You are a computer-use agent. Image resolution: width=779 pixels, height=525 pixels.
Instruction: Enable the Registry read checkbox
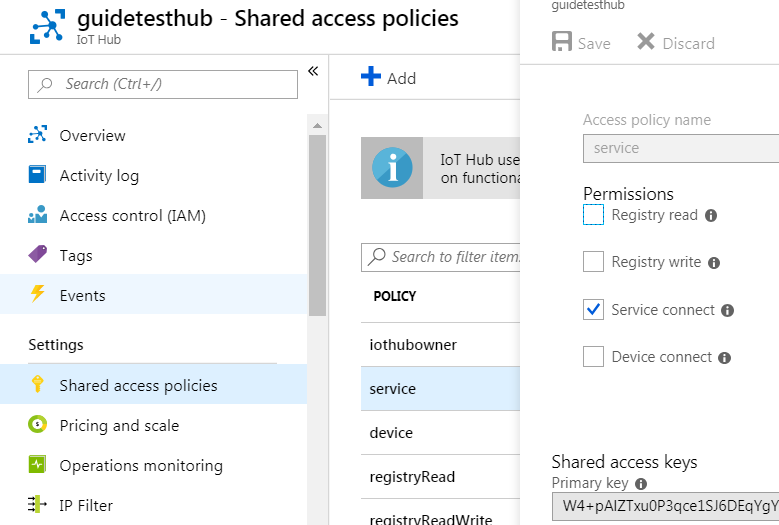593,215
